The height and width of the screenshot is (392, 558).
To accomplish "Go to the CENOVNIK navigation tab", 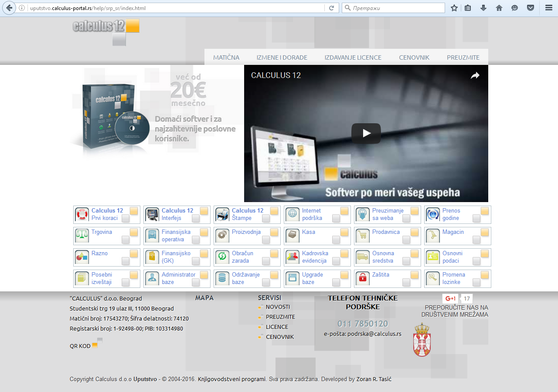I will click(414, 57).
